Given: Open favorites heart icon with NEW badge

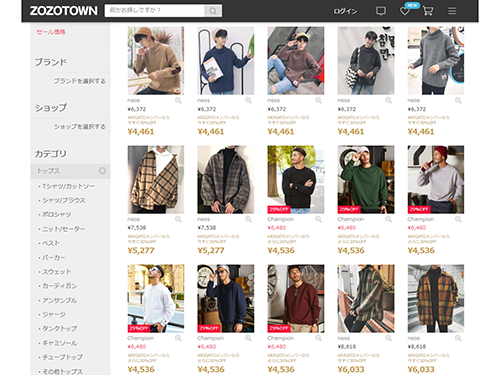Looking at the screenshot, I should (x=405, y=11).
